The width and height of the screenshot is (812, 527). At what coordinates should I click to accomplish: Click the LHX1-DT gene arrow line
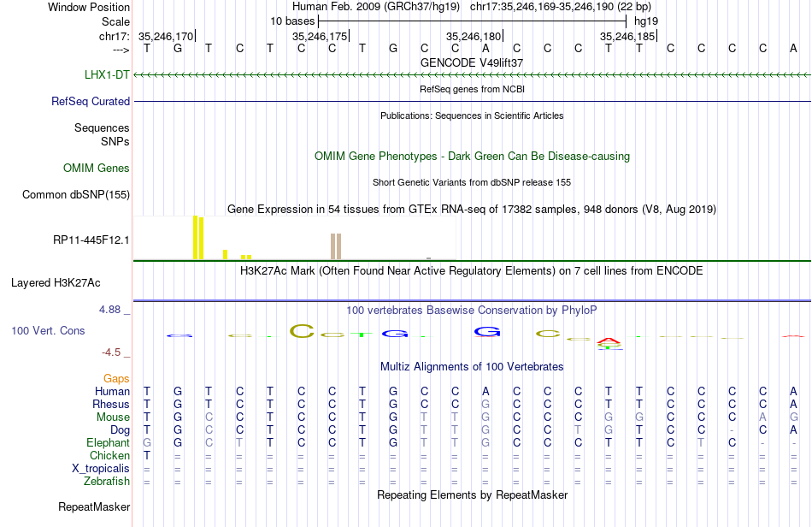pyautogui.click(x=472, y=75)
